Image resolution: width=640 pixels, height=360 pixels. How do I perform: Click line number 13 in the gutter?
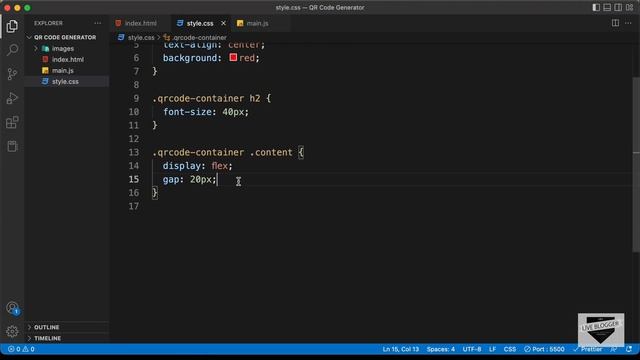[133, 152]
